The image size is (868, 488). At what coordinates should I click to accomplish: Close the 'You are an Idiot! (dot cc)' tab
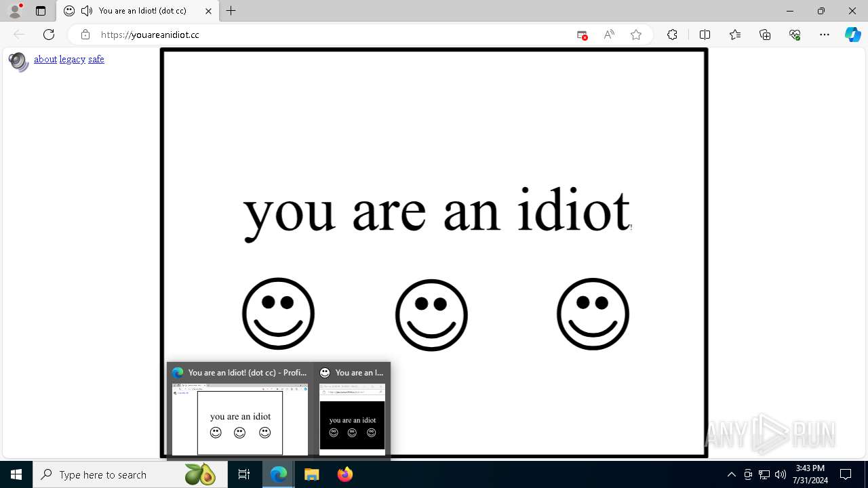[x=208, y=11]
